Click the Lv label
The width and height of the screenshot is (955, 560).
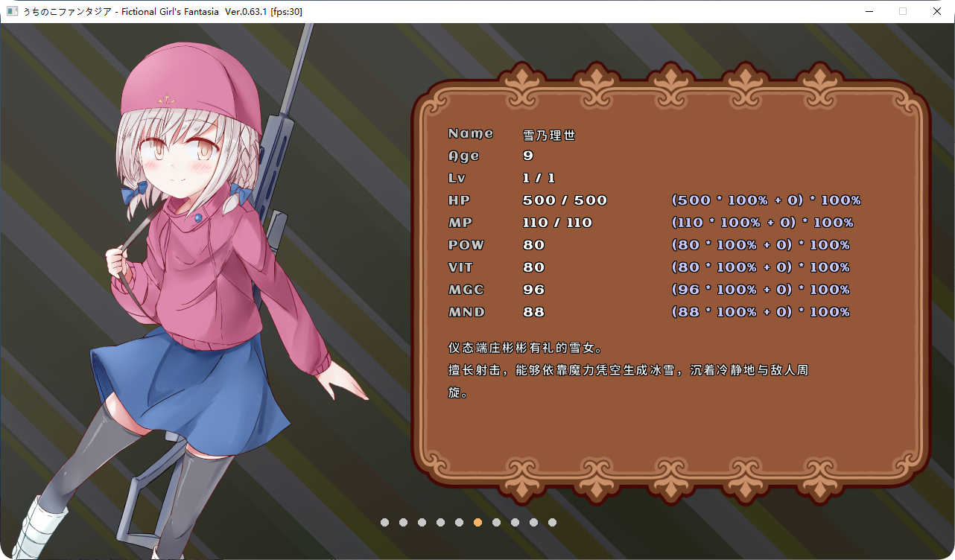click(457, 178)
